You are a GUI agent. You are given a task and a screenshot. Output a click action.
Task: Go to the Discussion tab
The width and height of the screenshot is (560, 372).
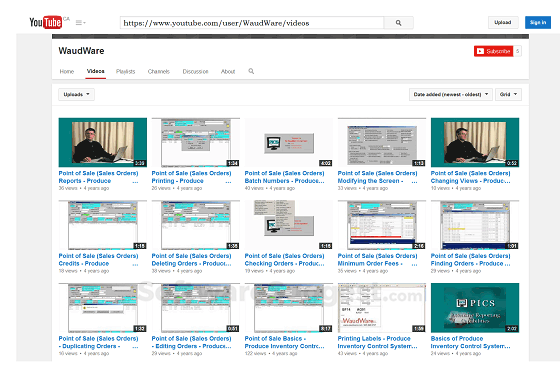(195, 71)
